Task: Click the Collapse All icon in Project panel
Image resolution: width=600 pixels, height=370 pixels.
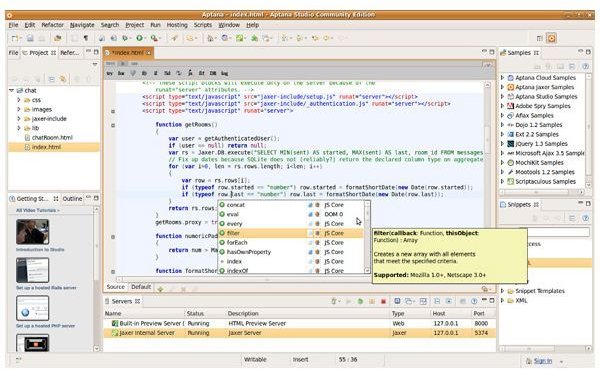Action: 51,79
